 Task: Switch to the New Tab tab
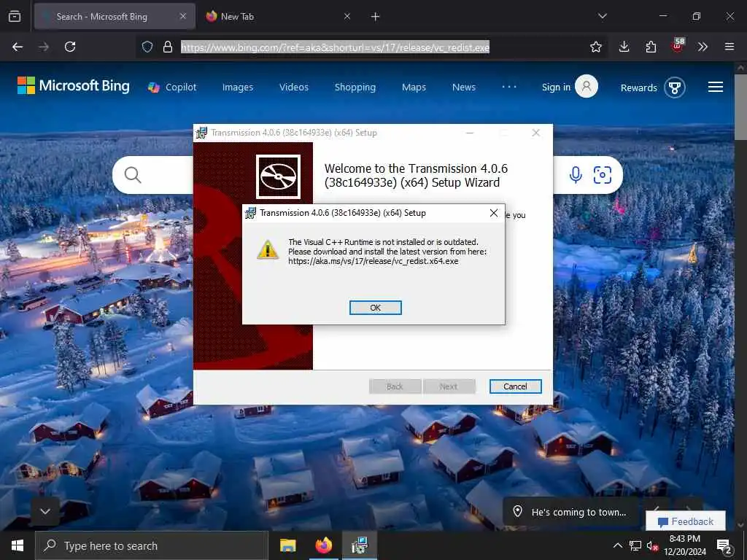[x=279, y=16]
